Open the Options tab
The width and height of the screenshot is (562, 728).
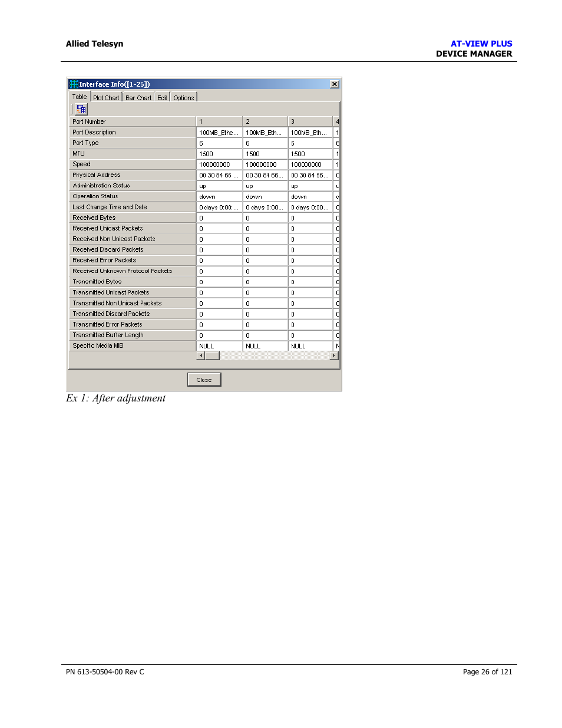click(184, 98)
